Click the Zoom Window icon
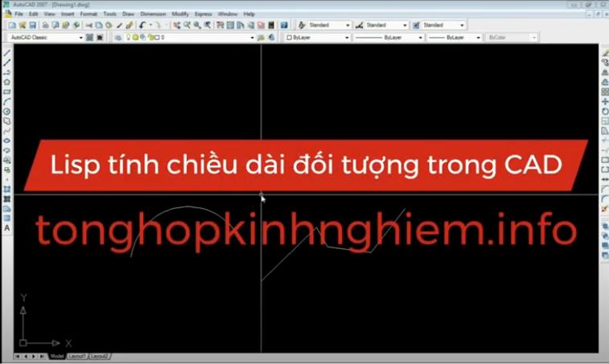 [197, 25]
